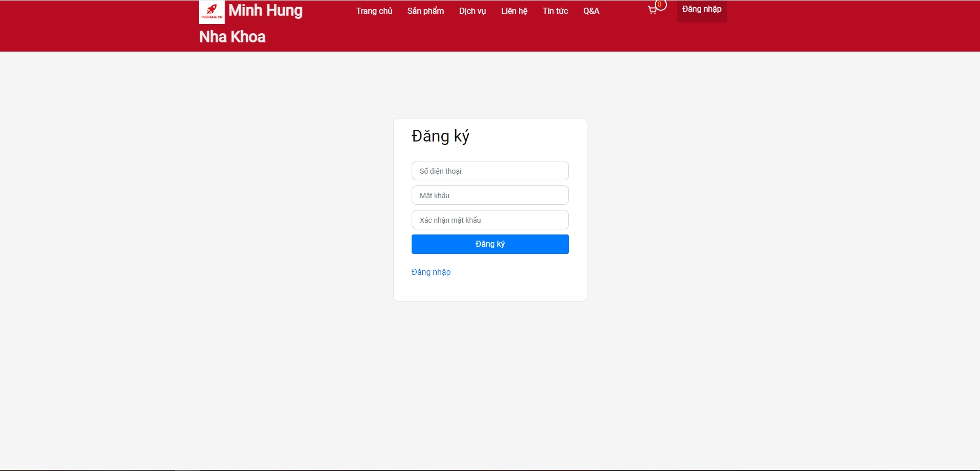980x471 pixels.
Task: Click the Minh Hung brand name
Action: (265, 11)
